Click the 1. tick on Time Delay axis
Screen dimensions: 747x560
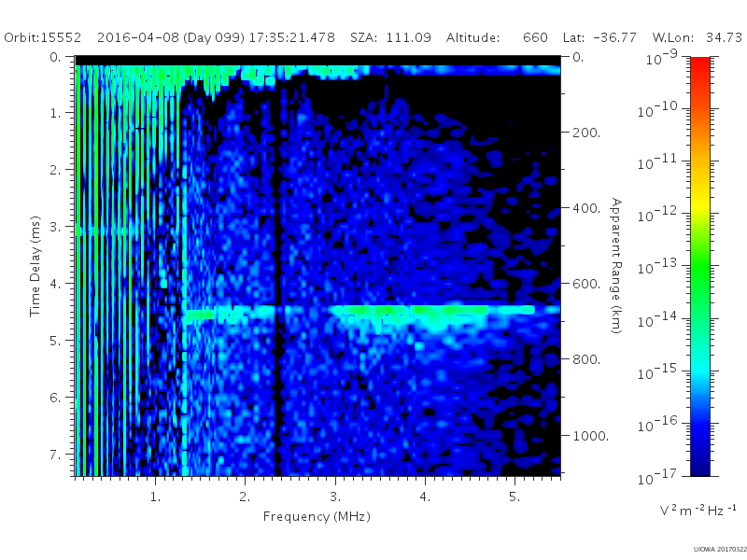[56, 113]
